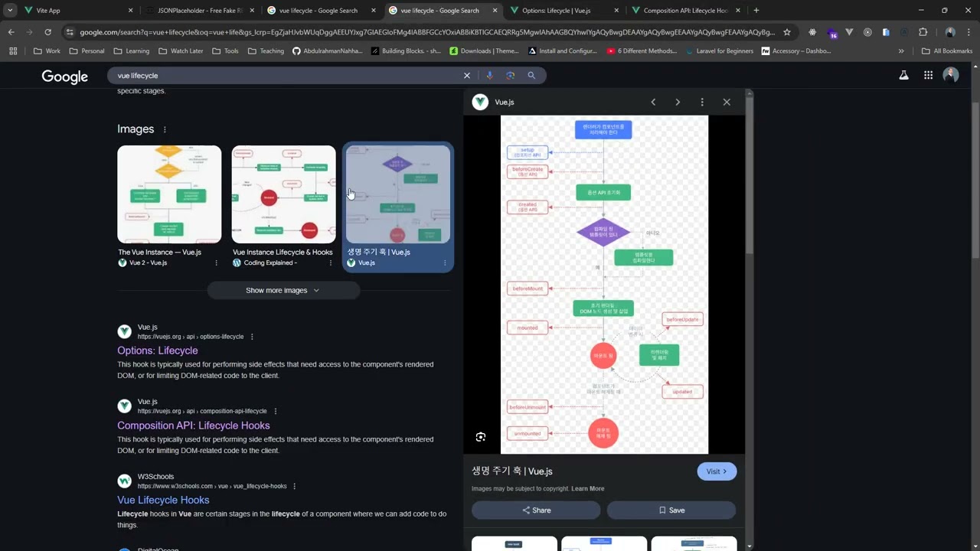Open Search Labs flask icon
This screenshot has width=980, height=551.
click(904, 75)
